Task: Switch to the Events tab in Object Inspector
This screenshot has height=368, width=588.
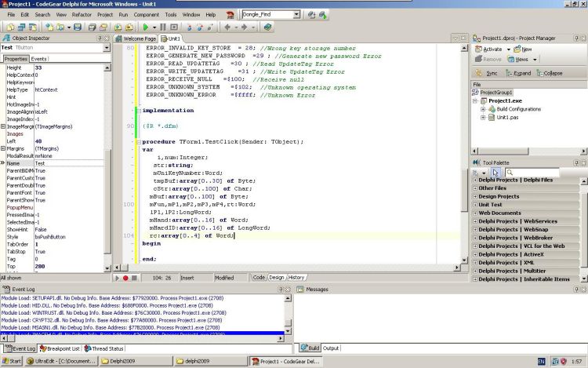Action: 38,59
